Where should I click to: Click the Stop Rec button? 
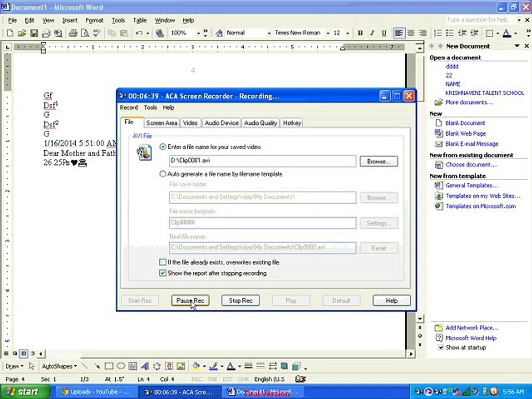click(x=241, y=300)
